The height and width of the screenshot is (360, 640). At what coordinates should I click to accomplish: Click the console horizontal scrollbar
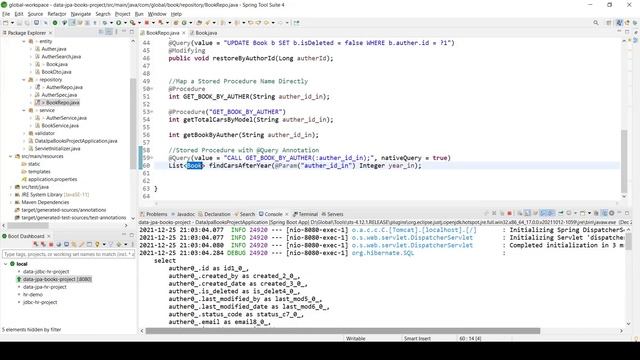click(342, 331)
